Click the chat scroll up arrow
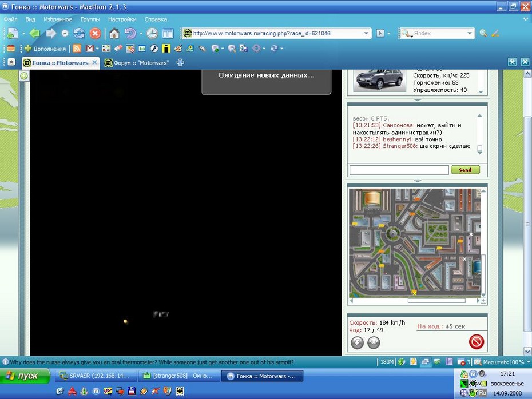Viewport: 532px width, 399px height. tap(480, 116)
